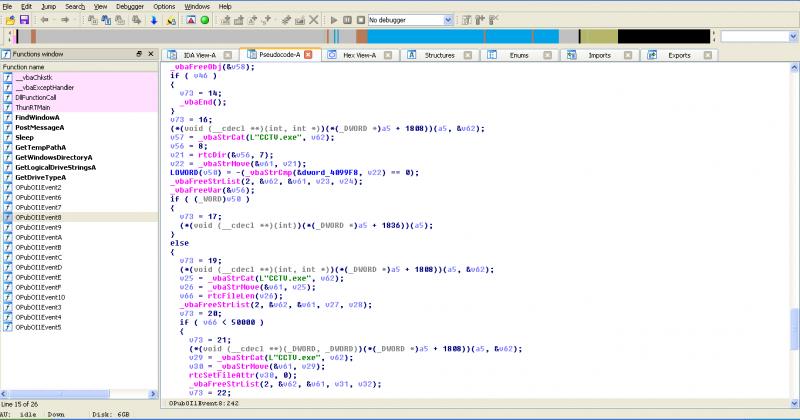This screenshot has height=420, width=800.
Task: Click the Open file toolbar icon
Action: tap(10, 20)
